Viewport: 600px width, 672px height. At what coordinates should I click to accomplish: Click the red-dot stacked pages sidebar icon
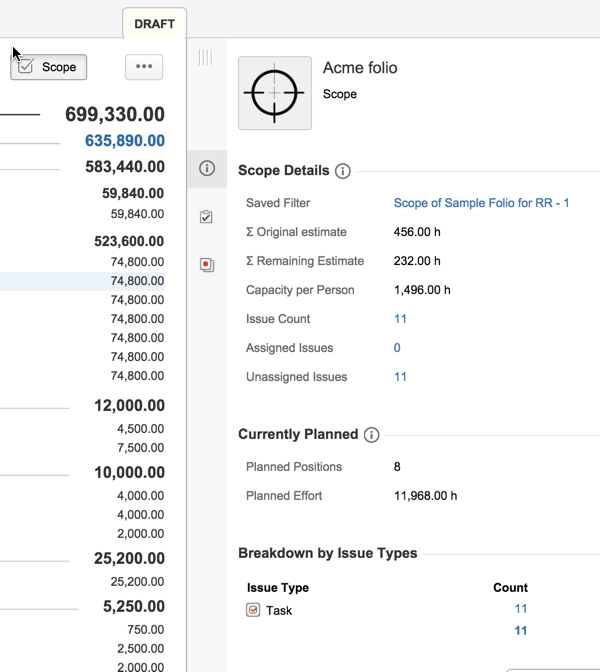pyautogui.click(x=207, y=265)
